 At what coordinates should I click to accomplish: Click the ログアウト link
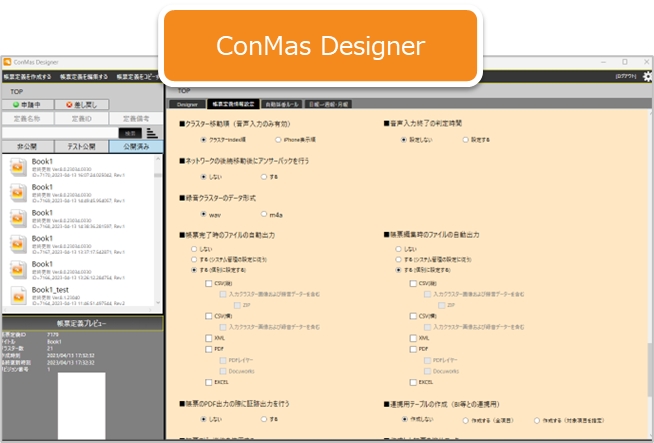point(626,76)
